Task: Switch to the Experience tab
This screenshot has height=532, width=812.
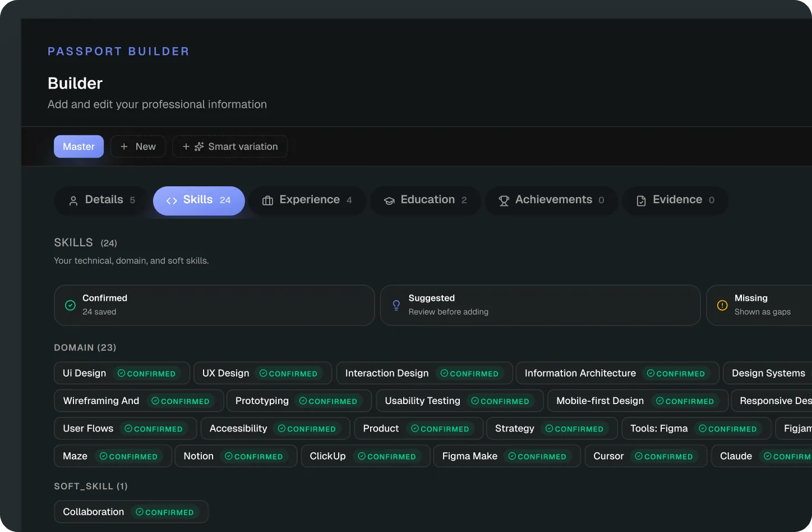Action: 307,200
